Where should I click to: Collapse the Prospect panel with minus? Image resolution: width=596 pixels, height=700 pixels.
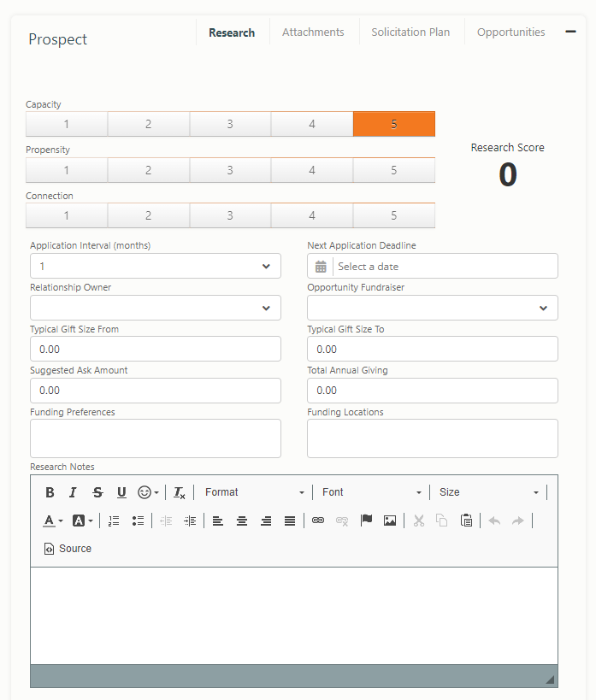click(570, 32)
